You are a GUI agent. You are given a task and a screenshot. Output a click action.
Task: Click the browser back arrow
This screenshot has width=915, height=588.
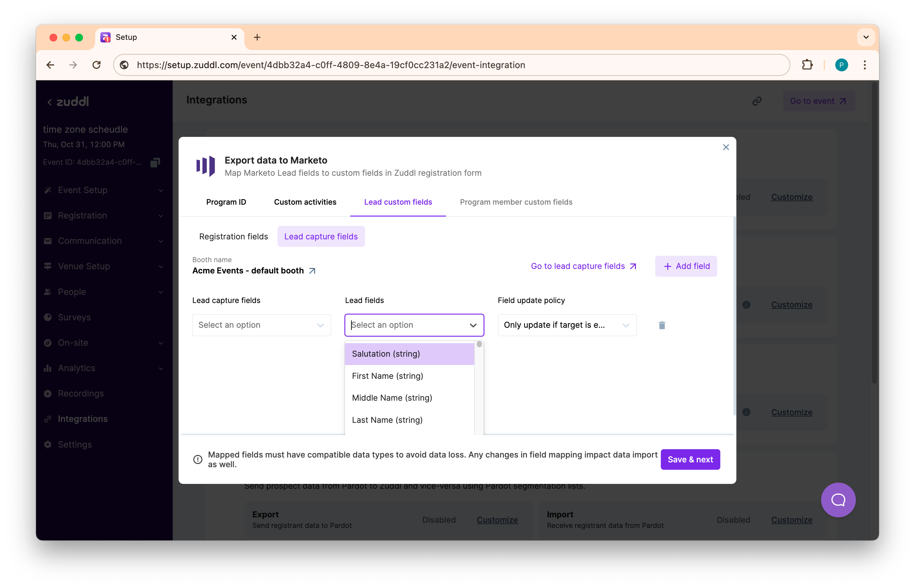click(x=50, y=65)
